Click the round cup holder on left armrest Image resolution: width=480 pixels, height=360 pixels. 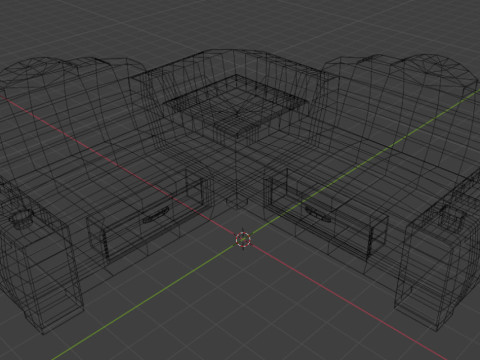coord(21,219)
